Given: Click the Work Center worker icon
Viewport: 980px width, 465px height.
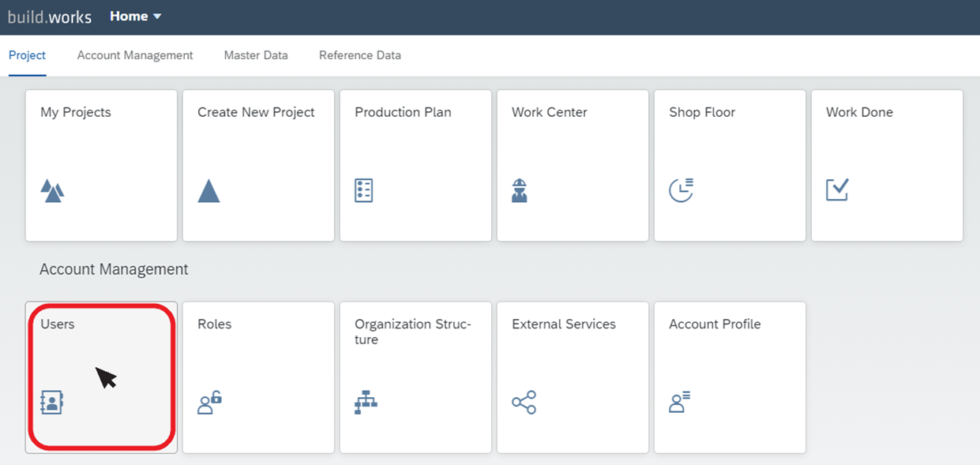Looking at the screenshot, I should coord(520,191).
